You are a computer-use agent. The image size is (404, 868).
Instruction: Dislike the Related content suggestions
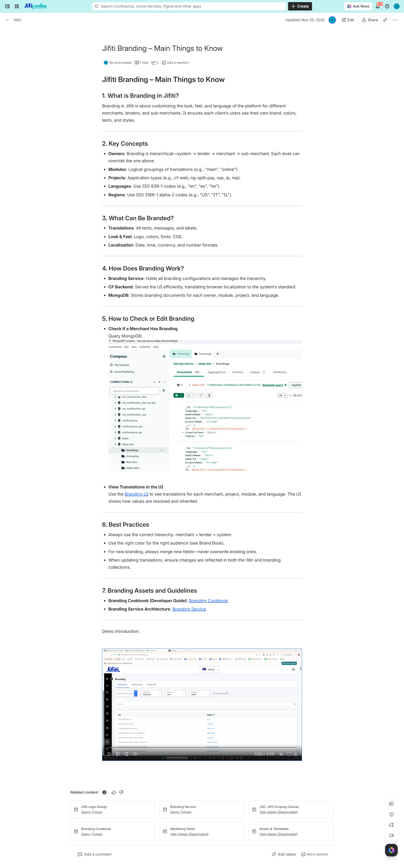click(x=121, y=792)
